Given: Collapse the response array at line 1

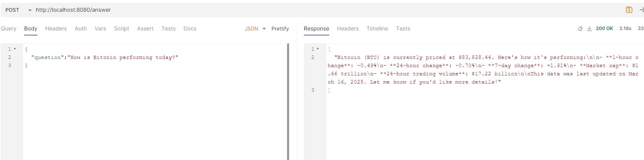Looking at the screenshot, I should pyautogui.click(x=318, y=49).
